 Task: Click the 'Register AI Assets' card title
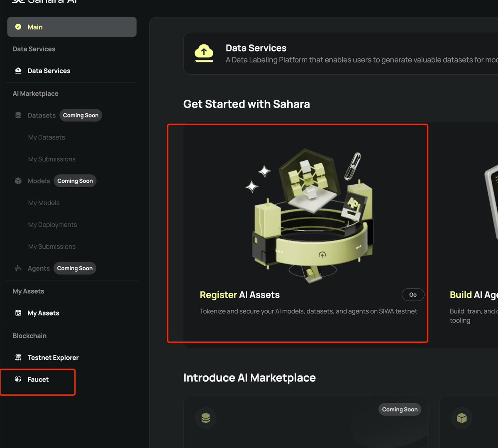tap(240, 295)
